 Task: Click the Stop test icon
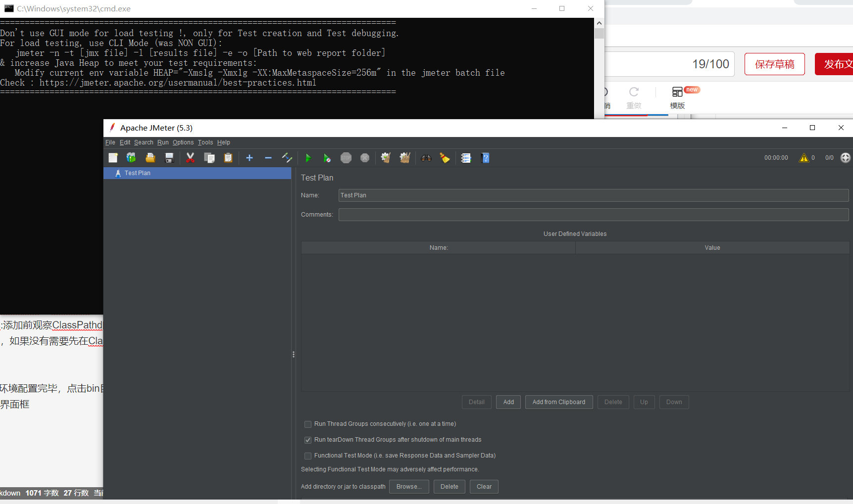(346, 158)
